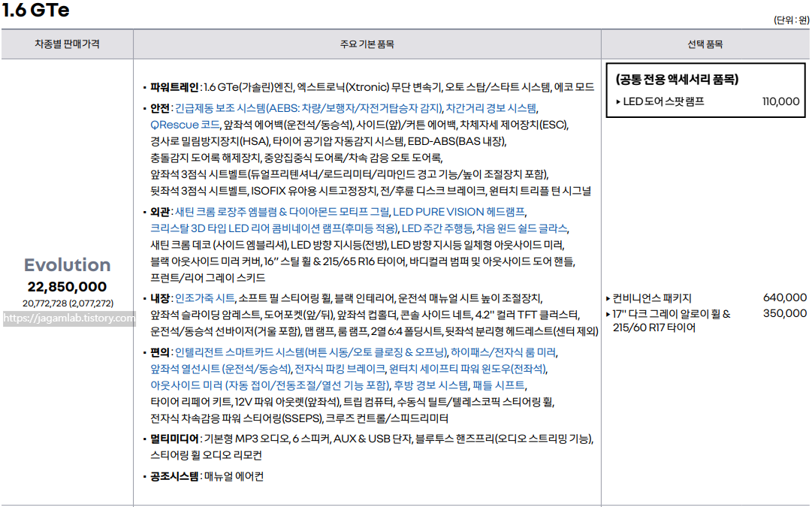This screenshot has width=812, height=507.
Task: Click the '(공통 전용 액세서리 품목)' box title
Action: coord(677,79)
